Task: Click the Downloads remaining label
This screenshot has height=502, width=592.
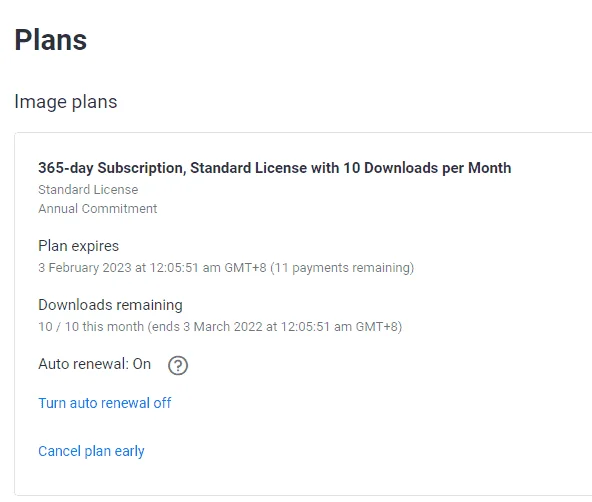Action: point(110,305)
